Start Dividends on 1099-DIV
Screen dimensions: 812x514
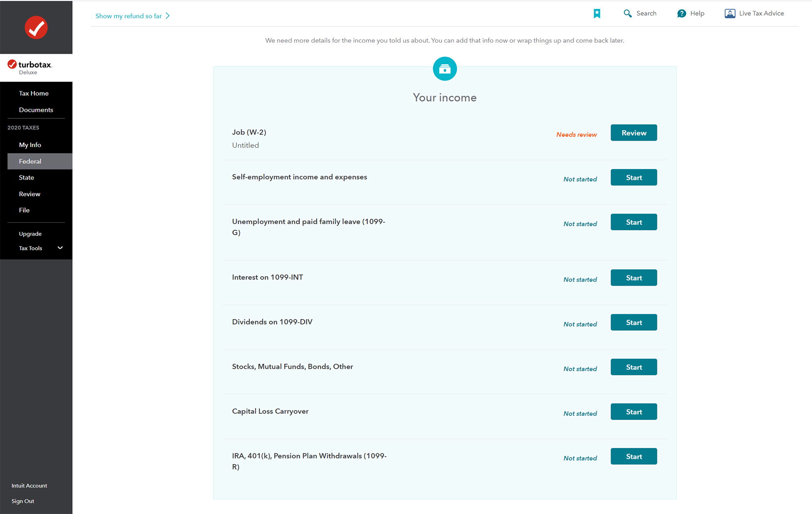pyautogui.click(x=634, y=322)
